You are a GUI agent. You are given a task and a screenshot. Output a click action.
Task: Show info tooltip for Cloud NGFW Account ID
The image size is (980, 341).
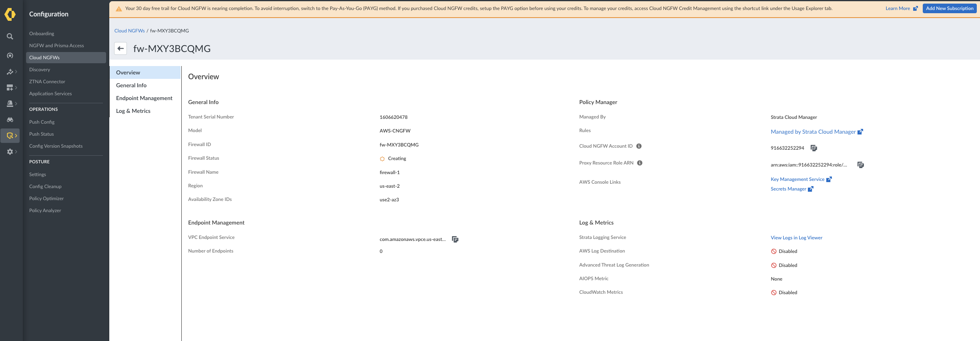click(x=639, y=146)
